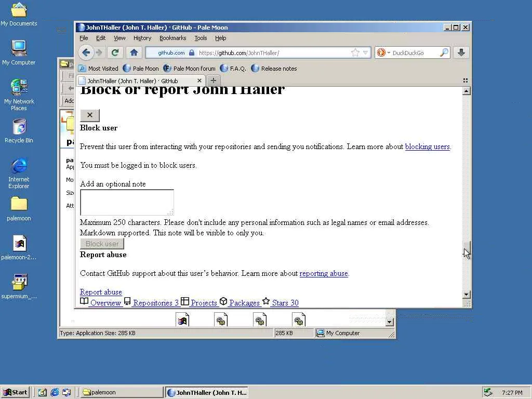Viewport: 532px width, 399px height.
Task: Open My Documents desktop icon
Action: click(x=19, y=14)
